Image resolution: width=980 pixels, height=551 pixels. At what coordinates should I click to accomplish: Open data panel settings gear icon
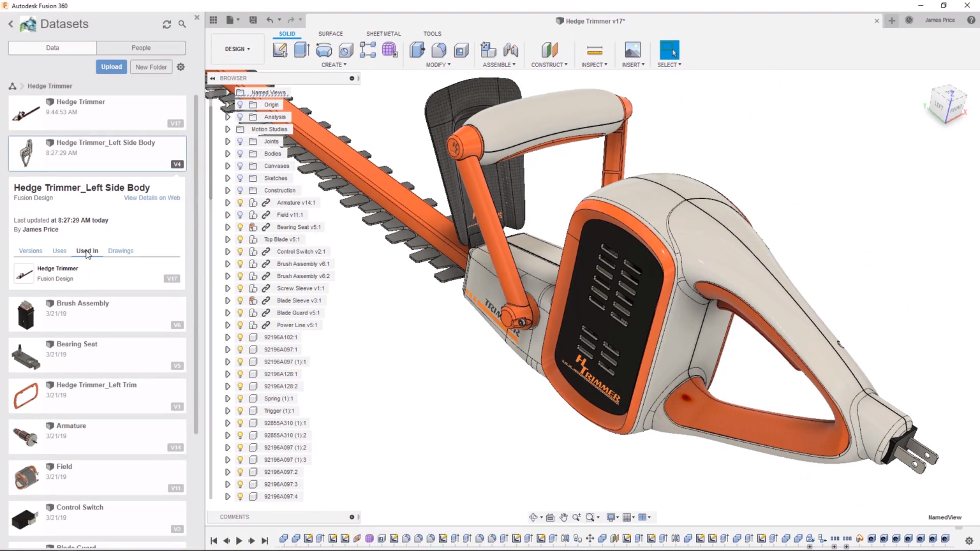pyautogui.click(x=181, y=67)
